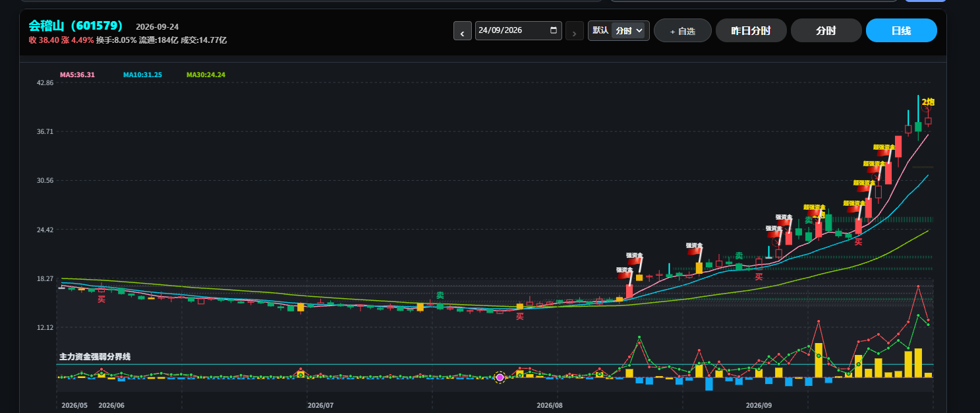The width and height of the screenshot is (980, 413).
Task: Click the header date 2026-09-24
Action: (x=157, y=27)
